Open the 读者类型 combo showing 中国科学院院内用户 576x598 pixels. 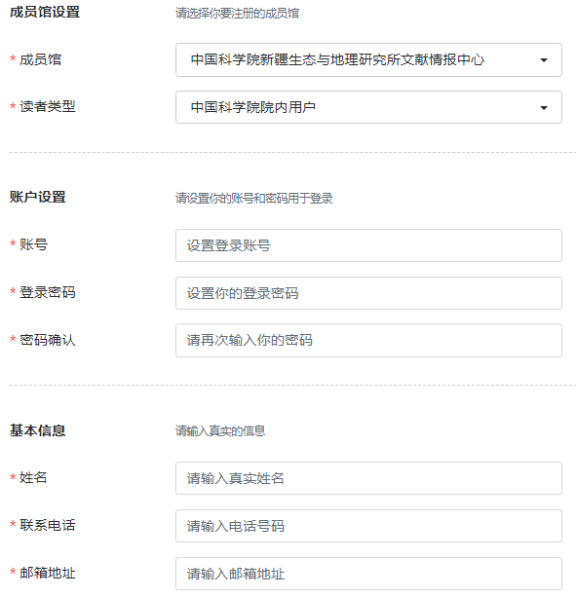(368, 107)
